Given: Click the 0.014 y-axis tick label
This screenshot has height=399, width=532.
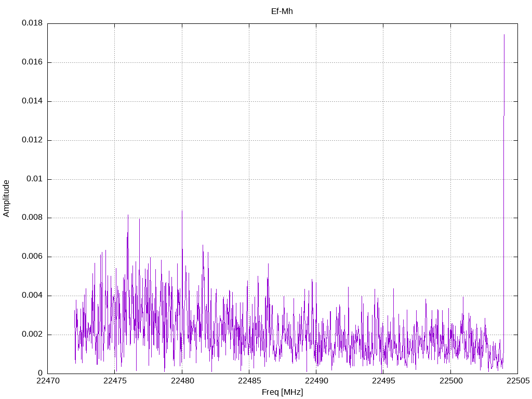Looking at the screenshot, I should tap(32, 101).
